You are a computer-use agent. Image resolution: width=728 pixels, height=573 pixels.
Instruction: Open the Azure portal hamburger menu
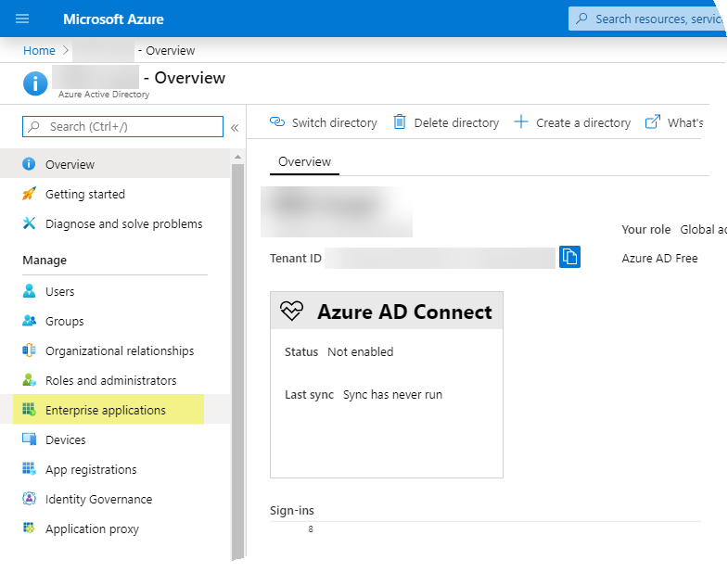click(x=22, y=19)
